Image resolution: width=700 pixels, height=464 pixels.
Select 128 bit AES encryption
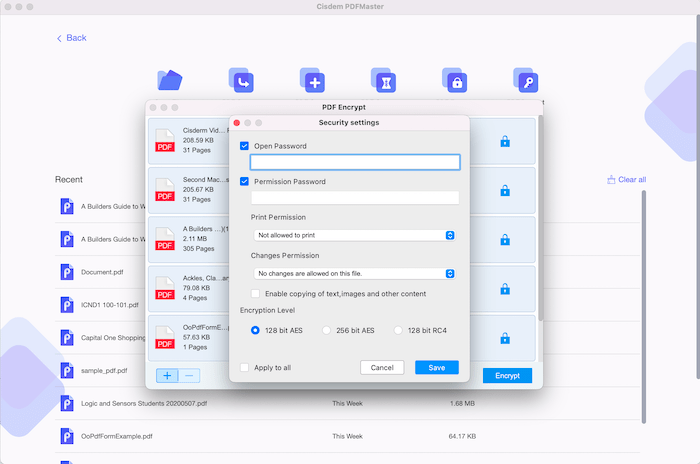(x=255, y=330)
